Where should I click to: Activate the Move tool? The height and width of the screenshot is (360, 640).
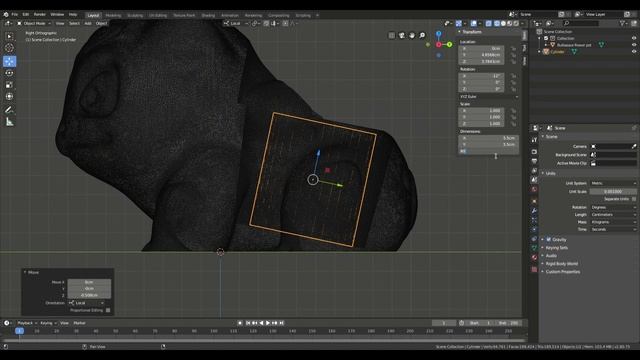pyautogui.click(x=9, y=61)
